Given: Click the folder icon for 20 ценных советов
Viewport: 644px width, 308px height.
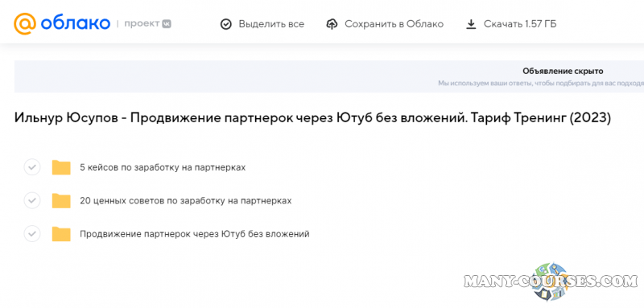Looking at the screenshot, I should pos(61,200).
